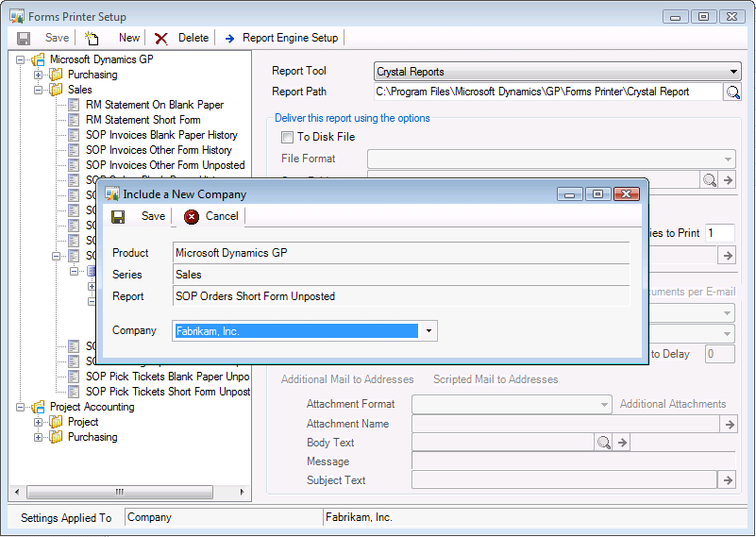Click the Body Text lookup magnifier icon

(x=604, y=443)
